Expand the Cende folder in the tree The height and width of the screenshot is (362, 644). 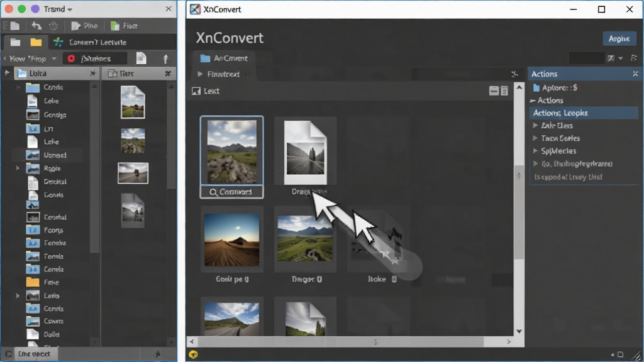coord(18,87)
